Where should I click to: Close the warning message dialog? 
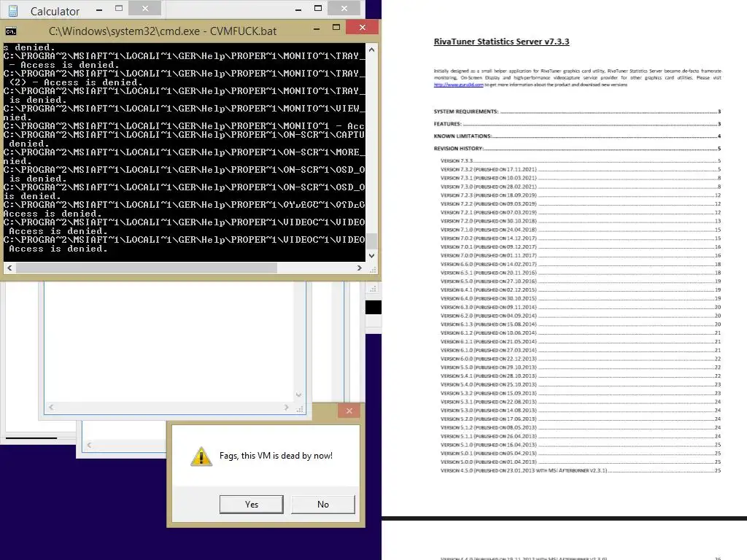(349, 411)
